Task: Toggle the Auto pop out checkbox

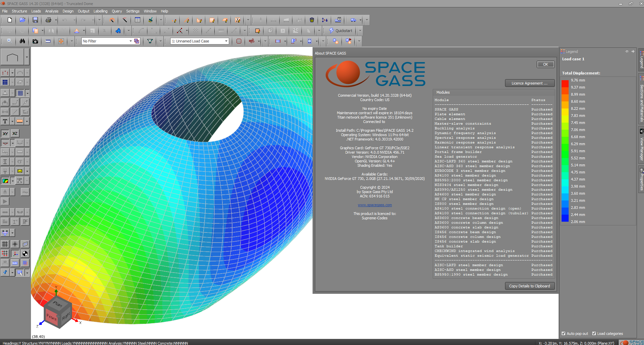Action: coord(564,334)
